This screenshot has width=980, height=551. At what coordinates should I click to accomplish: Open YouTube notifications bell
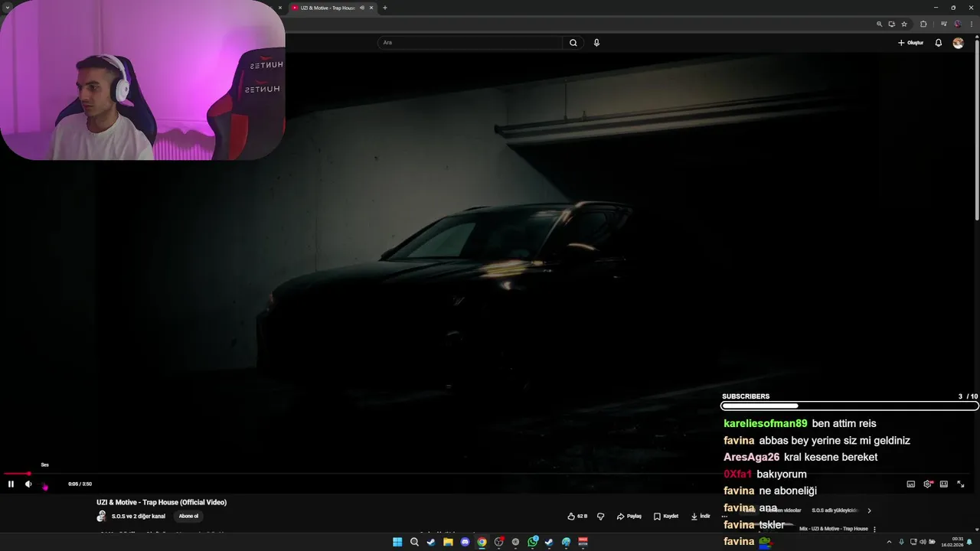939,43
